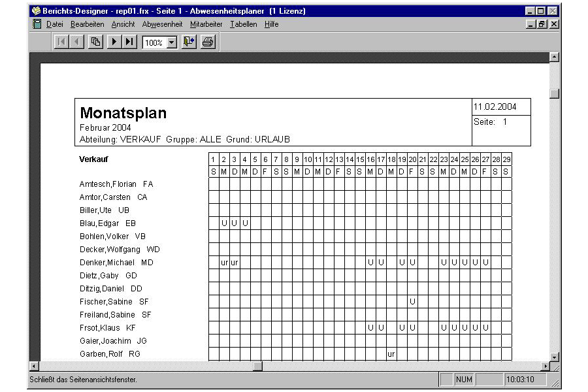Click the document icon beside the Datei menu
This screenshot has width=588, height=392.
pos(37,24)
